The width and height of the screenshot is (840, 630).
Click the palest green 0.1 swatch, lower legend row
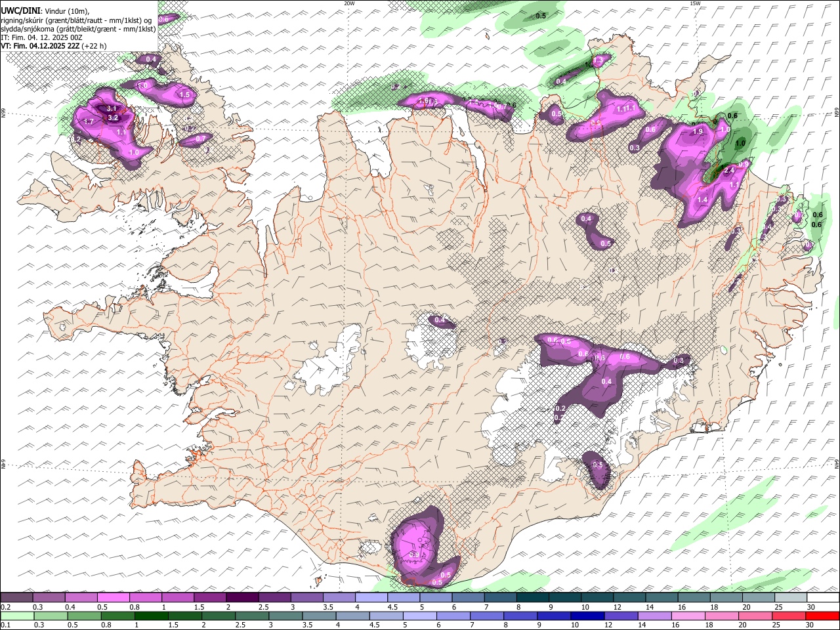coord(17,616)
